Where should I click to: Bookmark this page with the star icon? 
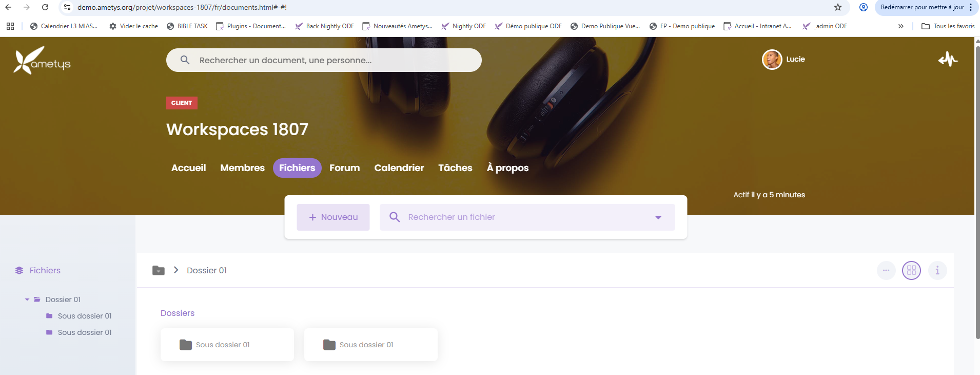coord(838,7)
